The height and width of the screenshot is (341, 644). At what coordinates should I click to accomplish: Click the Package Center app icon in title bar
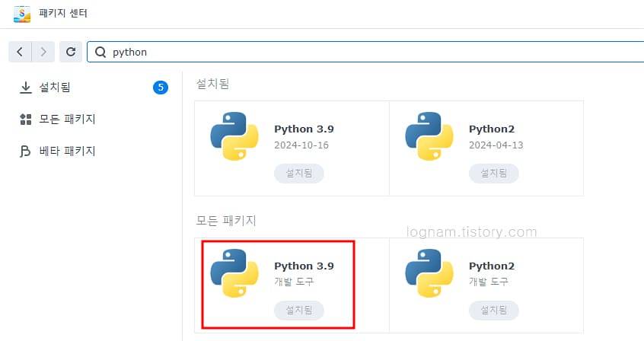coord(22,14)
